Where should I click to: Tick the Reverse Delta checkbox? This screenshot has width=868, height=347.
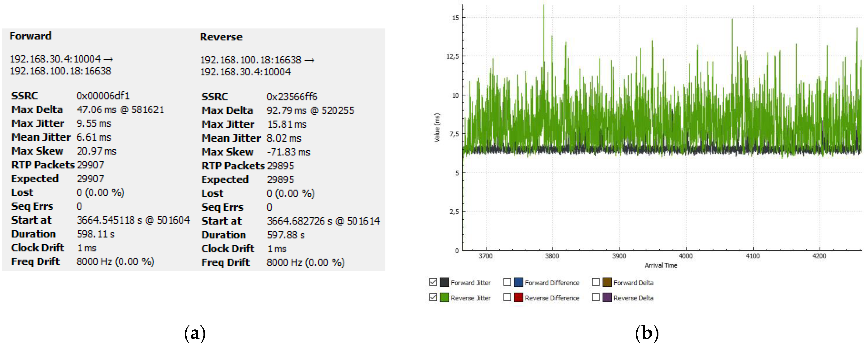596,297
